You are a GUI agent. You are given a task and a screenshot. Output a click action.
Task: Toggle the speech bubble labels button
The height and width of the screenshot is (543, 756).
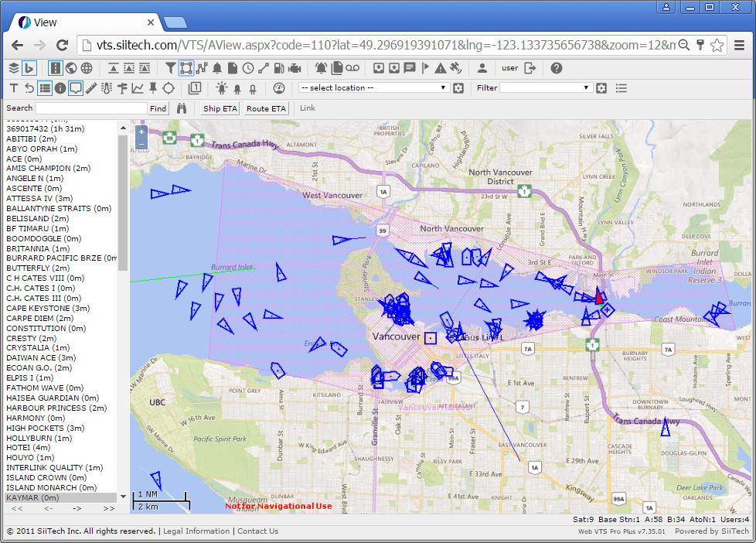[76, 88]
